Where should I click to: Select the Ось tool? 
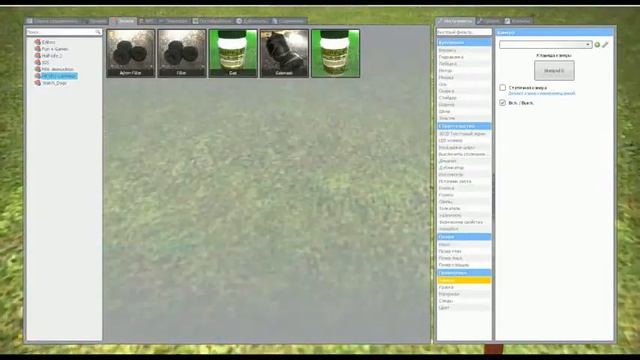[x=464, y=84]
